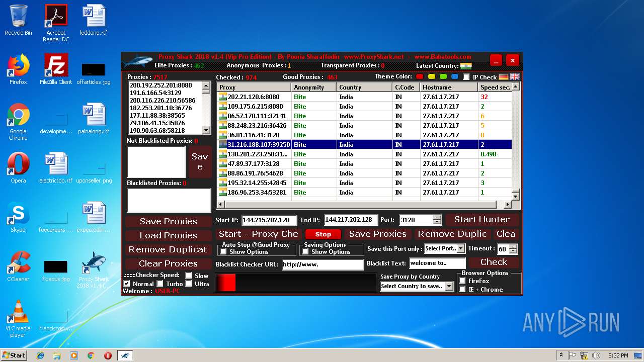Sort by Proxy column header
The height and width of the screenshot is (362, 644).
click(x=254, y=87)
